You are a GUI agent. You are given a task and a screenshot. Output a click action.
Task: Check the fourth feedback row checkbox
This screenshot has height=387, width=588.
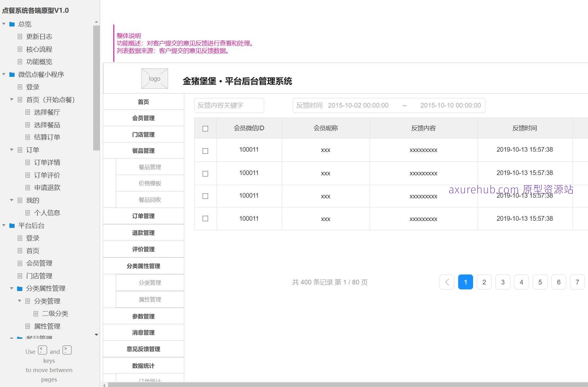click(205, 219)
